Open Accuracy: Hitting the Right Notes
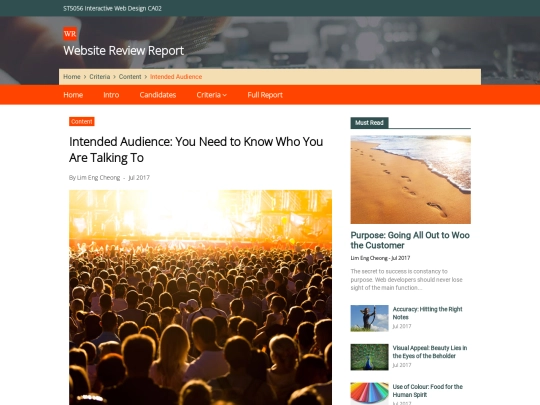 (x=427, y=313)
